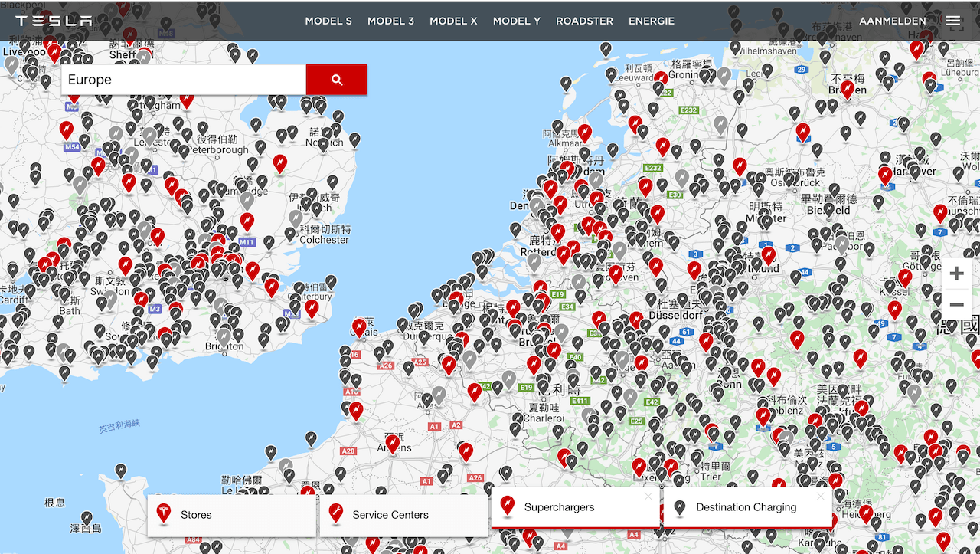Click the Europe search field

(184, 80)
